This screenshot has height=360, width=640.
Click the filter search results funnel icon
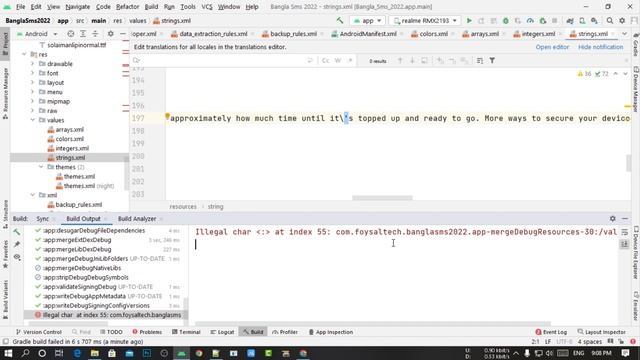[x=492, y=60]
